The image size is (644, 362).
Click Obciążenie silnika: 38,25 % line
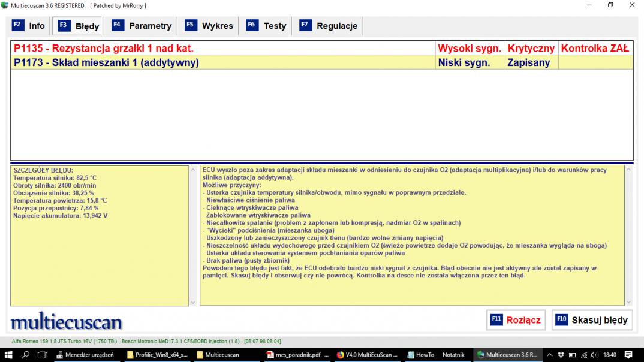coord(53,193)
